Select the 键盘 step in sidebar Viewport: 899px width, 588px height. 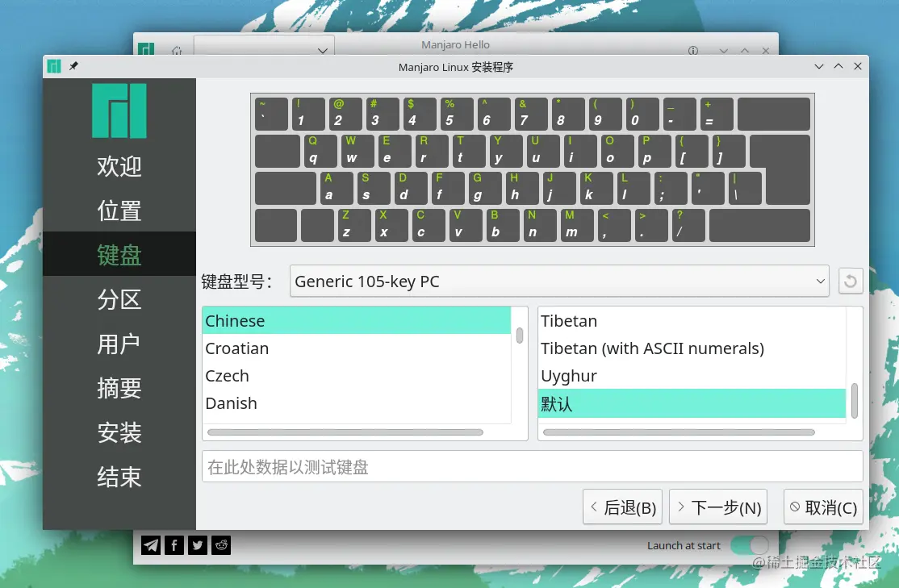point(119,254)
